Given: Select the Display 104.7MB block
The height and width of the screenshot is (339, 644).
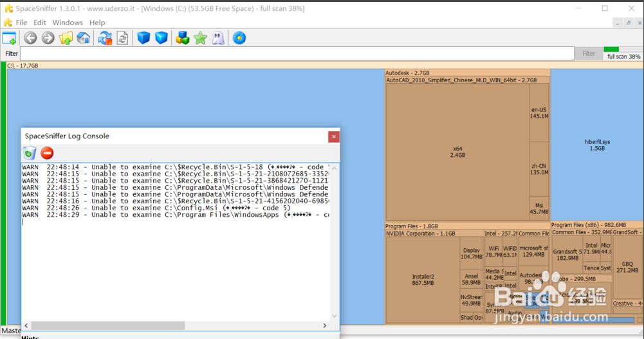Looking at the screenshot, I should (471, 253).
